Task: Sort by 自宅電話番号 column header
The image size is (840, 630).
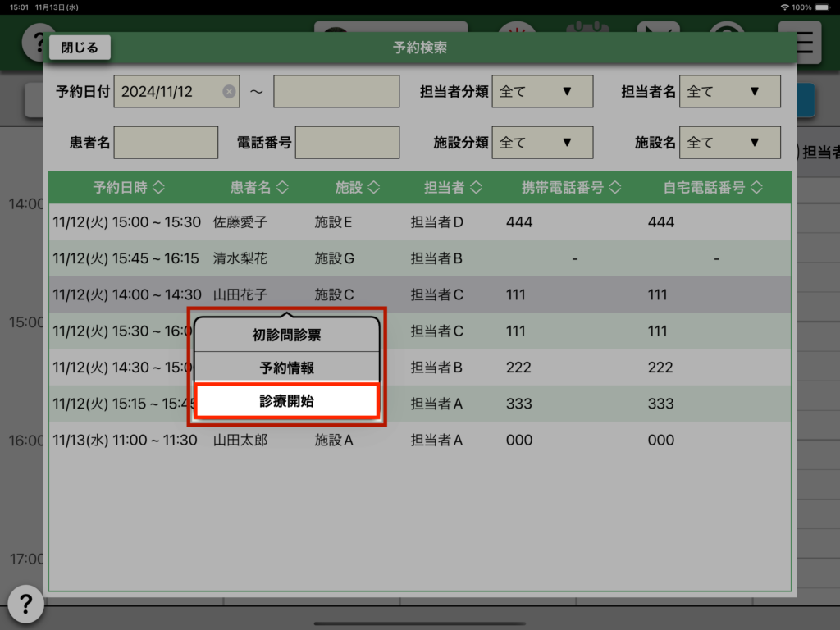Action: click(x=713, y=188)
